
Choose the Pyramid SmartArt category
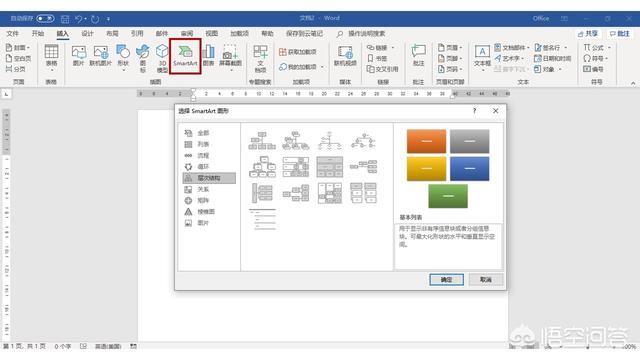click(199, 211)
